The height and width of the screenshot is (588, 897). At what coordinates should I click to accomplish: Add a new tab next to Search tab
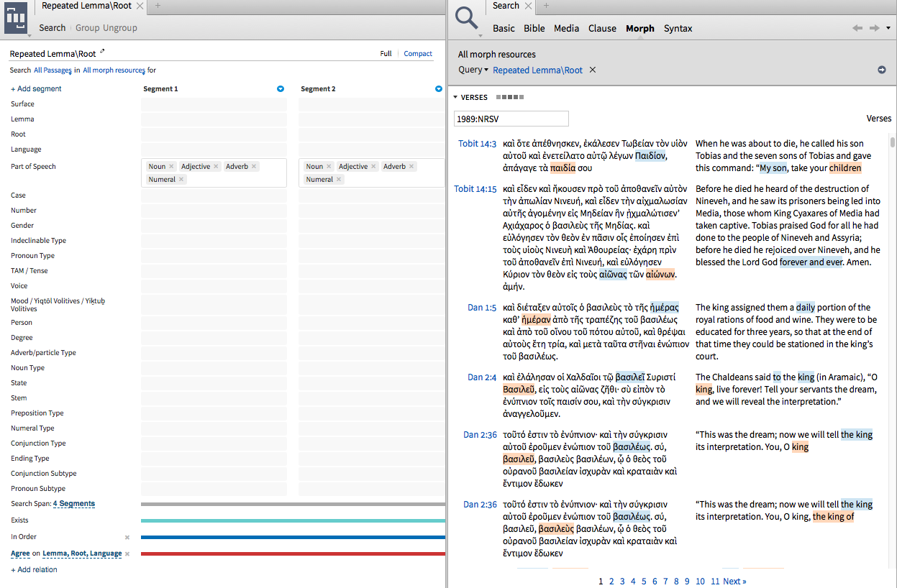click(546, 6)
